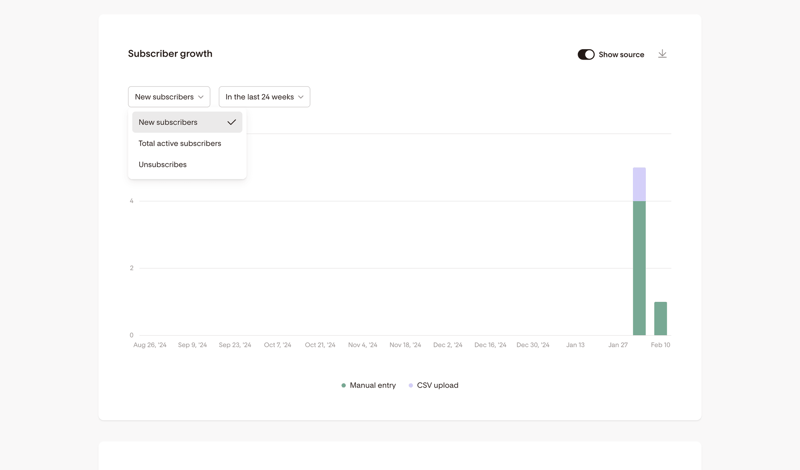Click the Oct 21, '24 axis label
This screenshot has height=470, width=800.
[320, 345]
